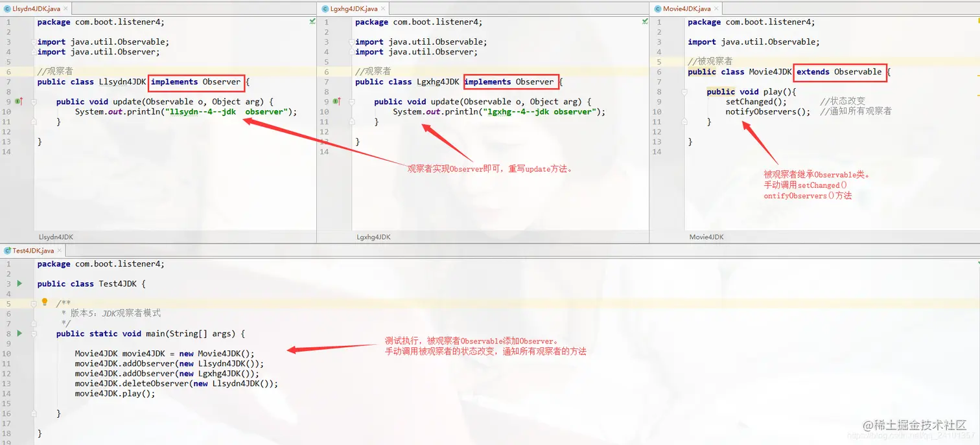Image resolution: width=980 pixels, height=445 pixels.
Task: Click the class file icon on Llsydn4JDK.java tab
Action: [7, 8]
